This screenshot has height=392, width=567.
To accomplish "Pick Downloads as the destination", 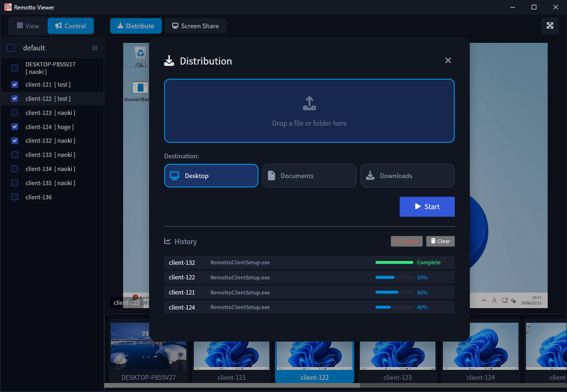I will tap(407, 176).
